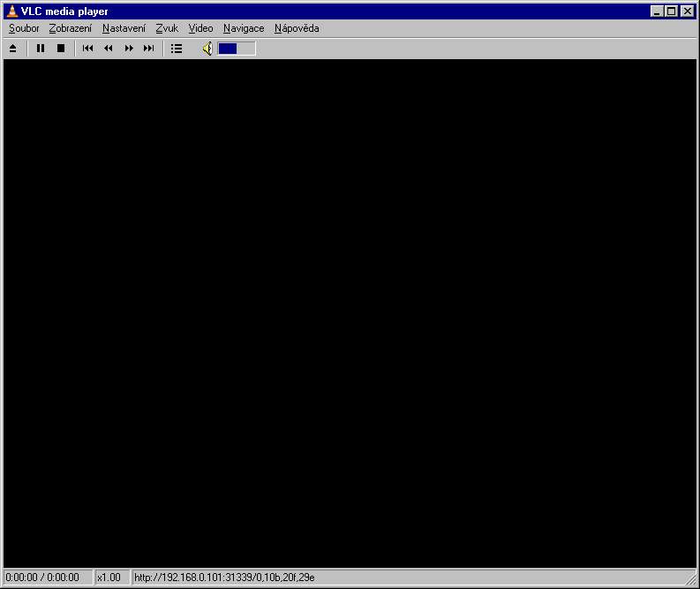Pause playback with the pause button
The width and height of the screenshot is (700, 589).
pyautogui.click(x=41, y=49)
